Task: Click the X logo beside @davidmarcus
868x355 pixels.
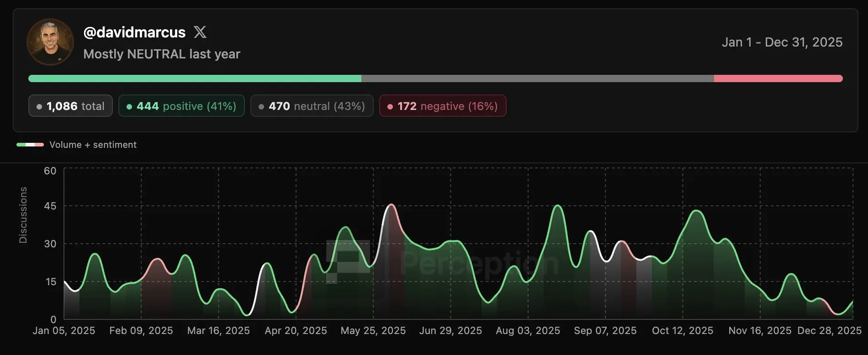Action: (x=200, y=32)
